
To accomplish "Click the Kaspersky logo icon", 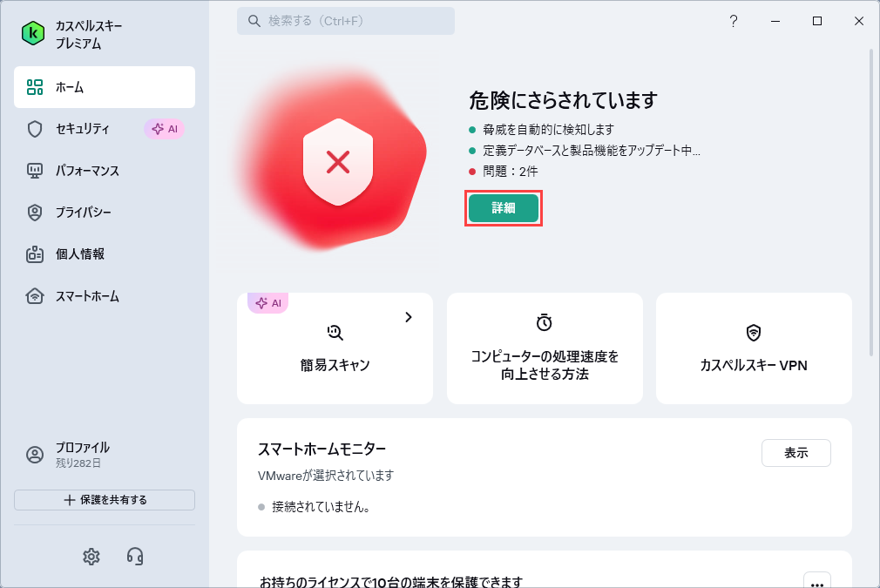I will point(33,34).
